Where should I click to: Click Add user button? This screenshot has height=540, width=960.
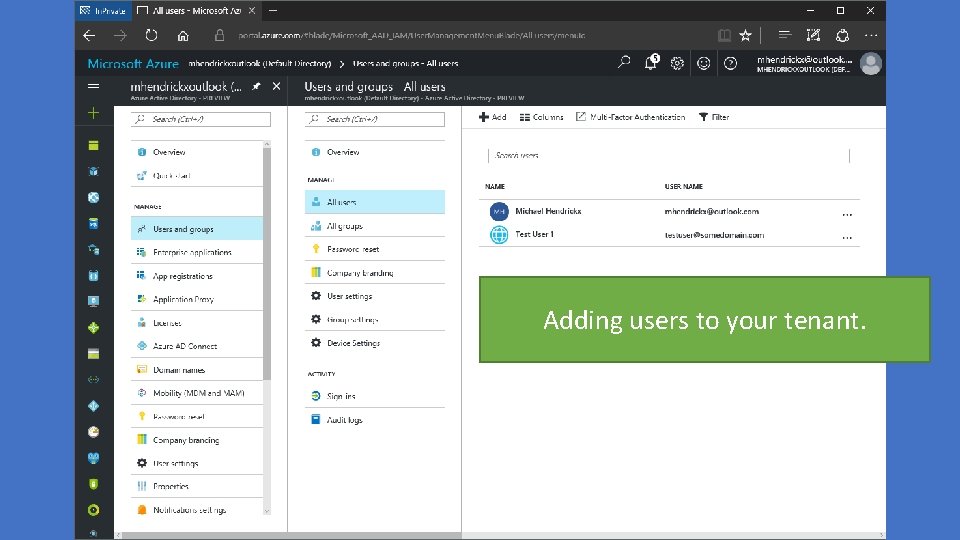(493, 117)
